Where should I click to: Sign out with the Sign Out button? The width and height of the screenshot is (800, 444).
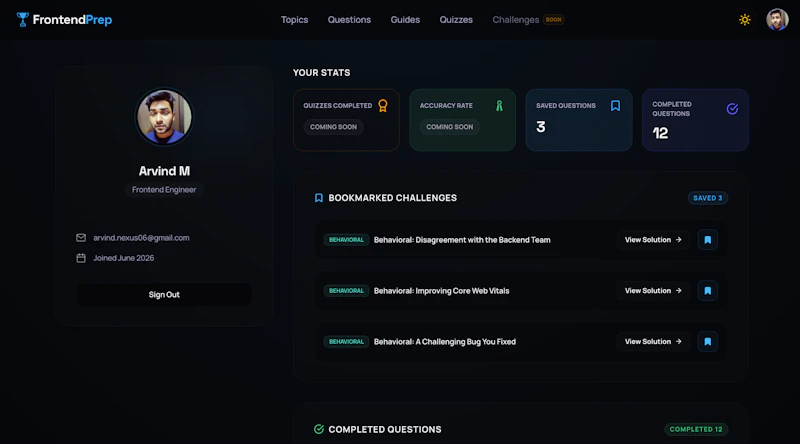[x=164, y=294]
